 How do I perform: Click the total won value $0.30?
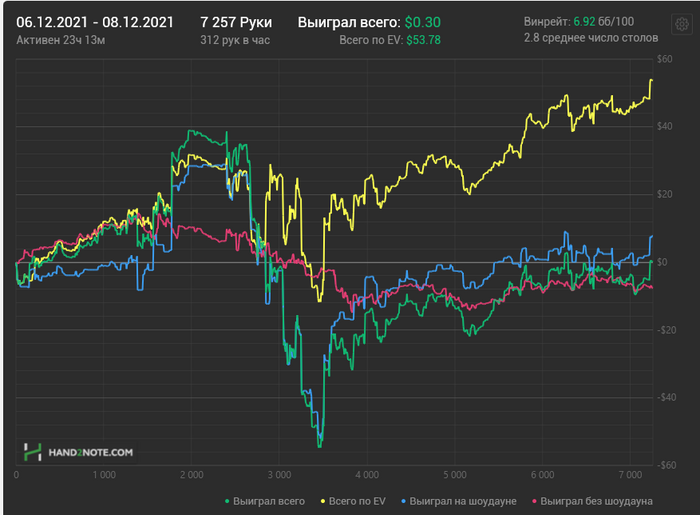click(x=422, y=22)
